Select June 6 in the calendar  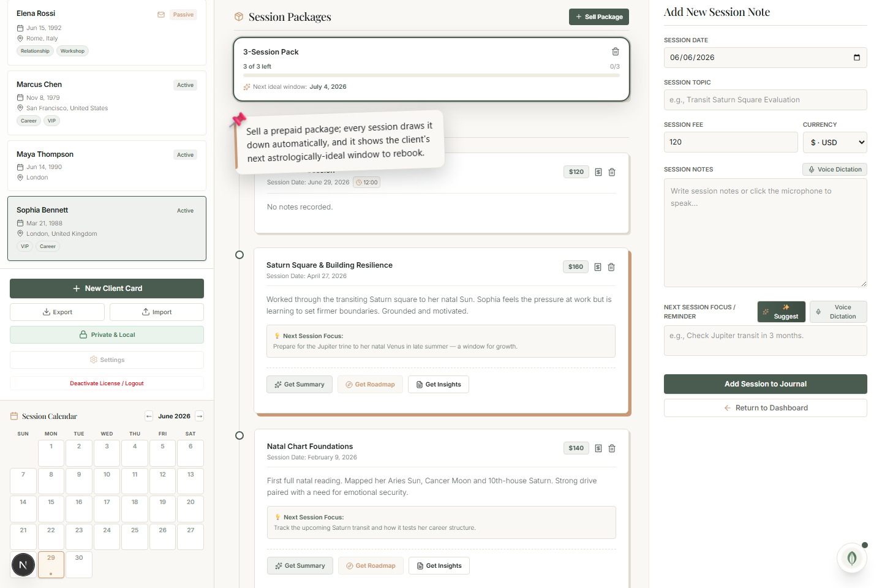(x=190, y=453)
